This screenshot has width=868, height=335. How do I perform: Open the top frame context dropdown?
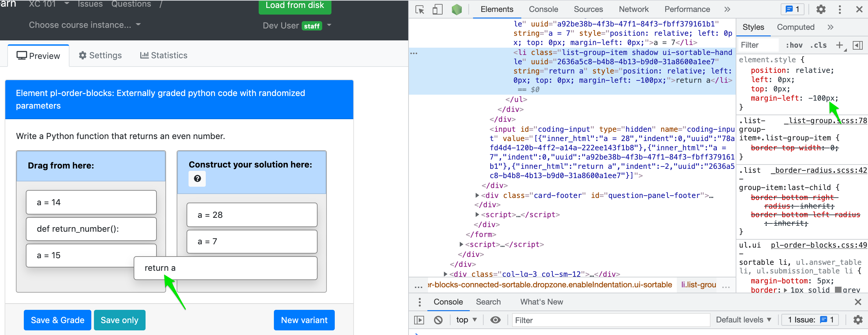[x=466, y=320]
